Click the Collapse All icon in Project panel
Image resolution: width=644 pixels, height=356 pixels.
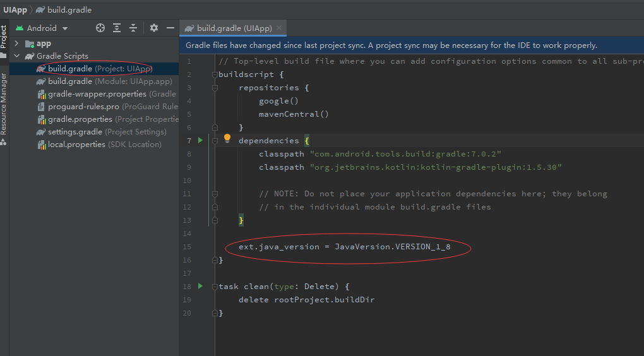pos(133,28)
